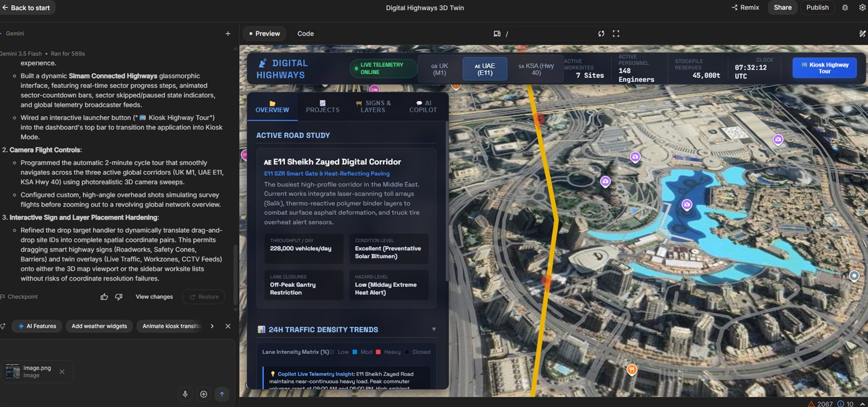868x407 pixels.
Task: Click the Share button
Action: [782, 8]
